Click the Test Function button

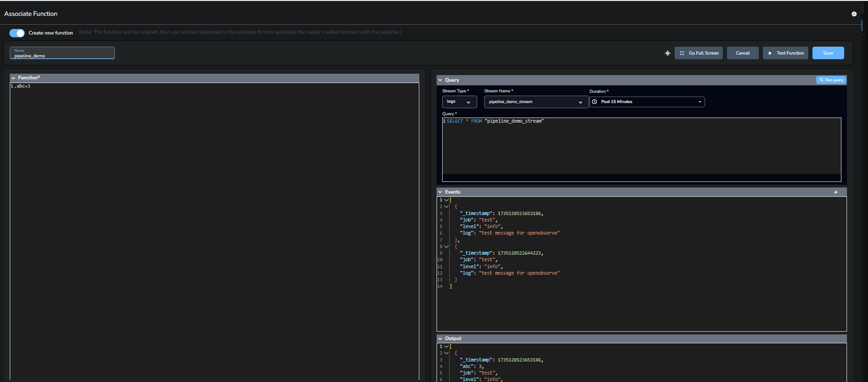[785, 53]
